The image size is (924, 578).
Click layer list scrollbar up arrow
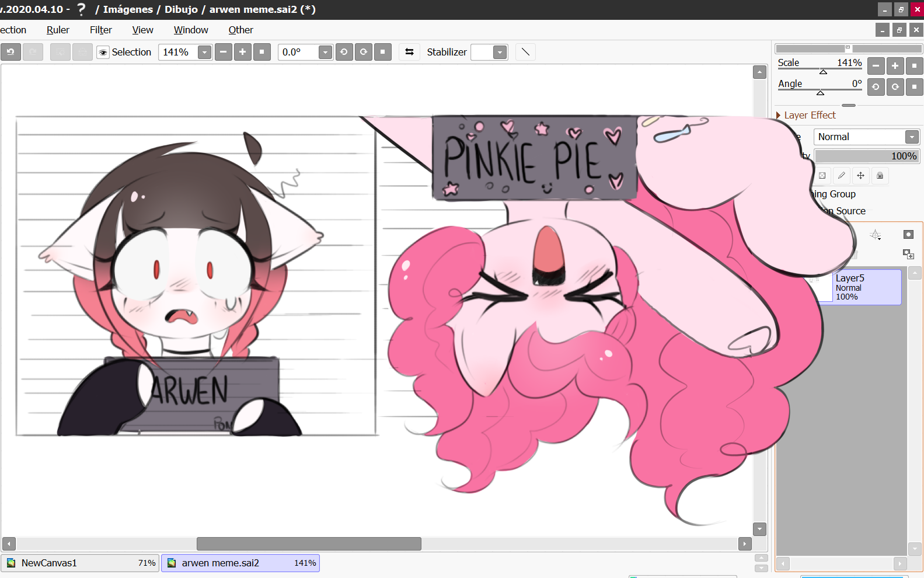pos(915,273)
